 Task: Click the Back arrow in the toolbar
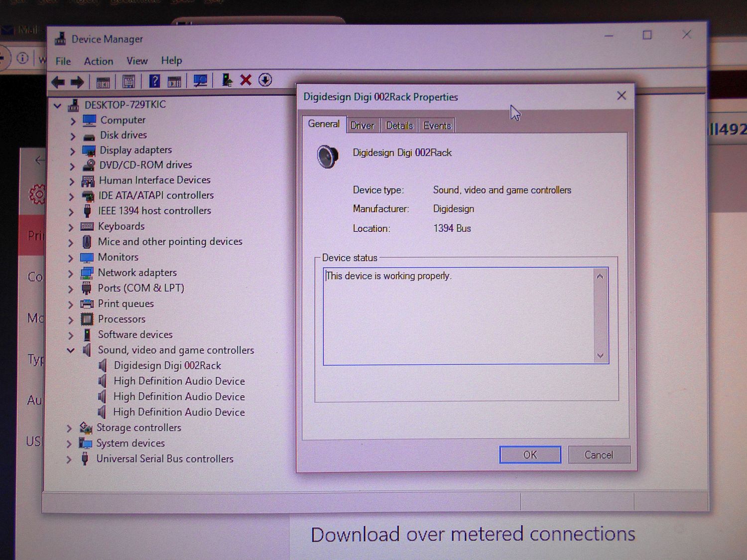(x=58, y=82)
